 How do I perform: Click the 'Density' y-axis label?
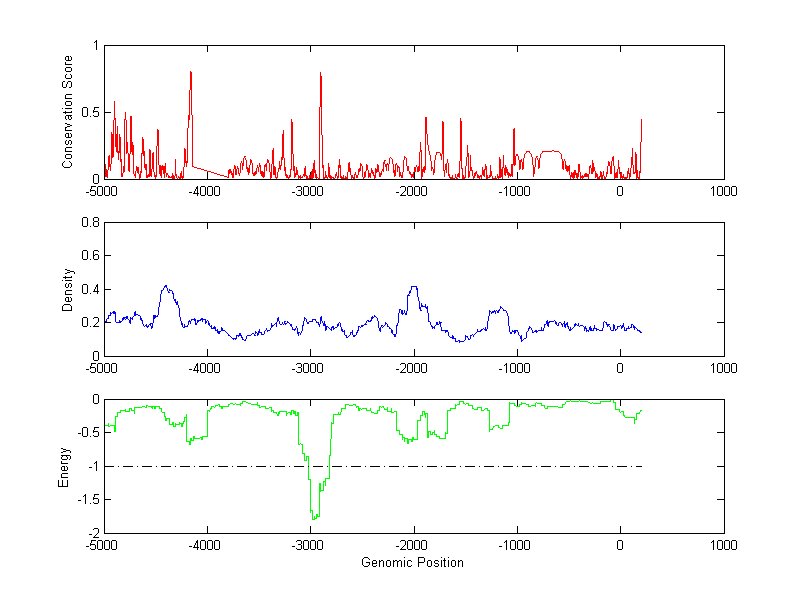pos(68,289)
